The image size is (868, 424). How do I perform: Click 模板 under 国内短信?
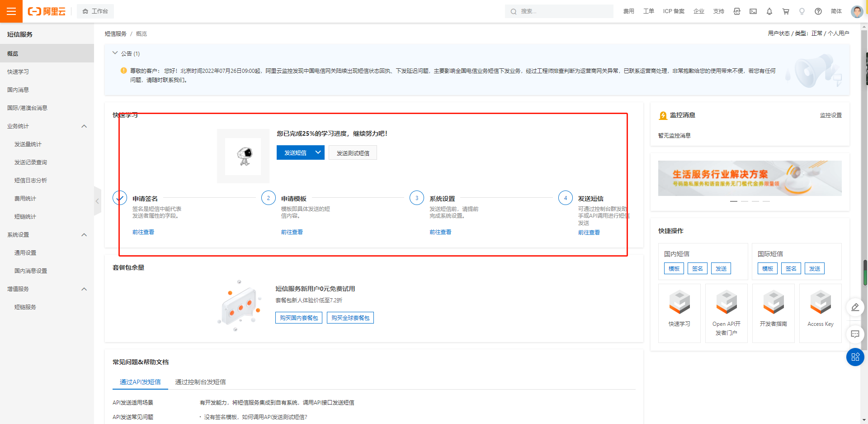pos(674,268)
